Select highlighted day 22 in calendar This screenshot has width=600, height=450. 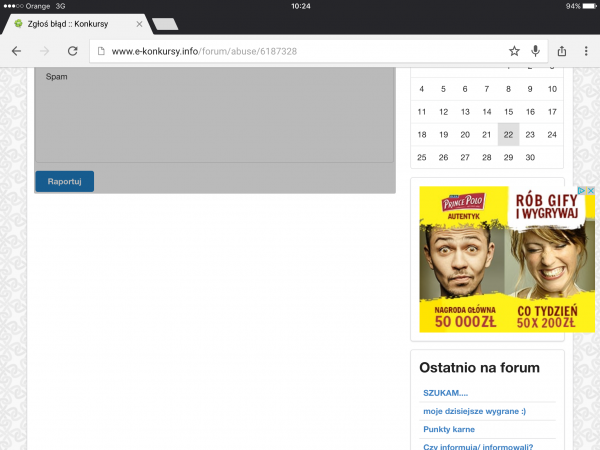coord(508,134)
